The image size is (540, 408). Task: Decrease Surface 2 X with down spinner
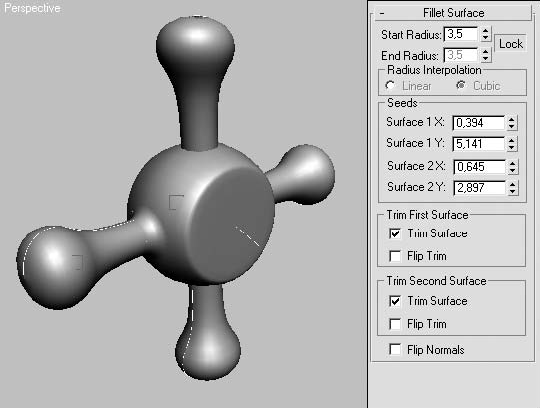[512, 170]
